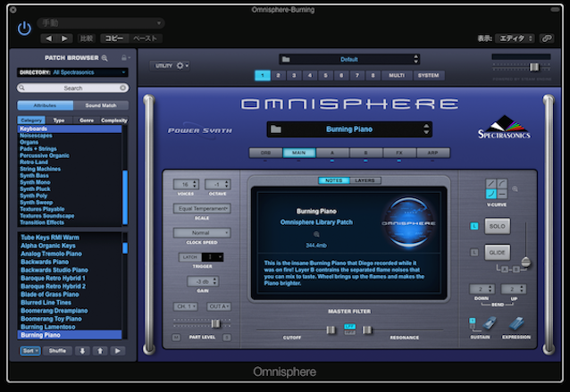This screenshot has height=392, width=570.
Task: Click the Spectrasonics logo
Action: click(504, 127)
